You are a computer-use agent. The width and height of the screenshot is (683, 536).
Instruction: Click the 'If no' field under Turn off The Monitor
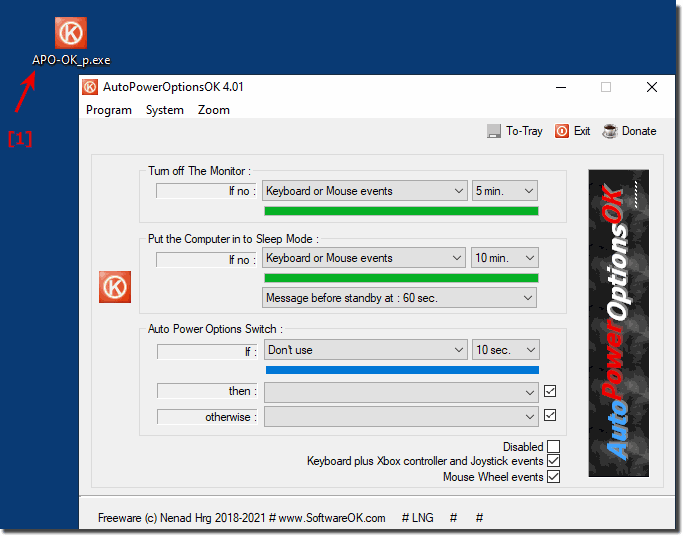(206, 191)
